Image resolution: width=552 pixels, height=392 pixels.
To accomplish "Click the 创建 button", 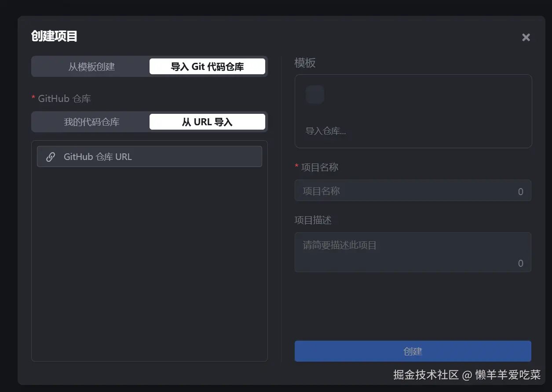I will pos(413,351).
